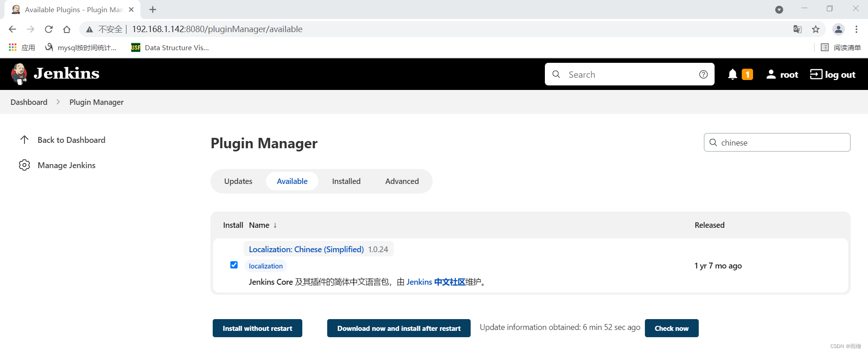The width and height of the screenshot is (868, 353).
Task: Expand the breadcrumb chevron after Dashboard
Action: click(x=58, y=102)
